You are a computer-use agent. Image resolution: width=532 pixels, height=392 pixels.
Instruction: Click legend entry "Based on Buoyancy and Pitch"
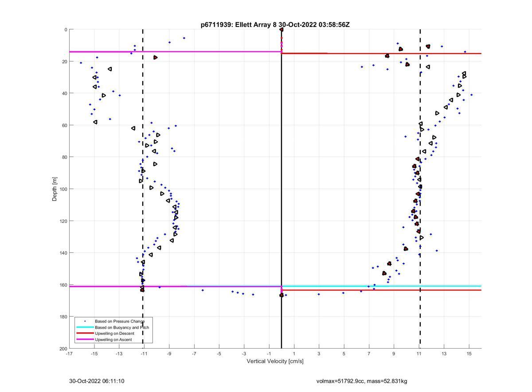[122, 327]
